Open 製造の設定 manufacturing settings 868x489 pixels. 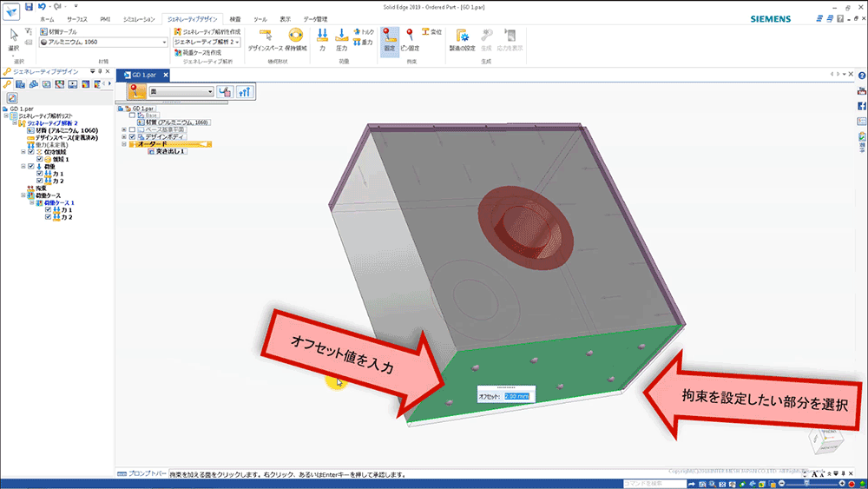click(x=463, y=40)
